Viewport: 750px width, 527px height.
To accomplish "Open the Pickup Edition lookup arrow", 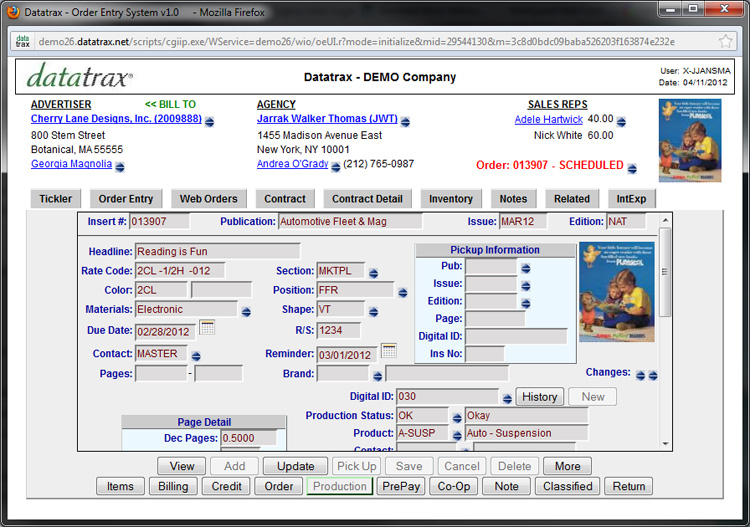I will pos(526,304).
